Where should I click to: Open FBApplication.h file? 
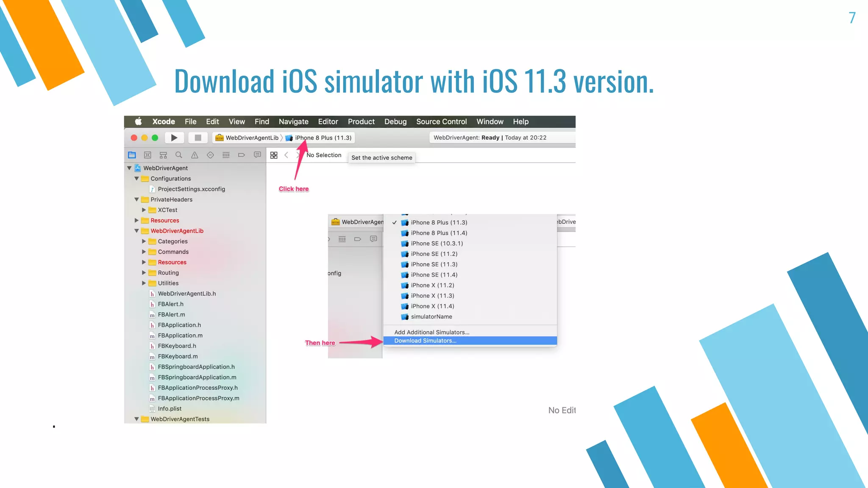click(x=175, y=325)
